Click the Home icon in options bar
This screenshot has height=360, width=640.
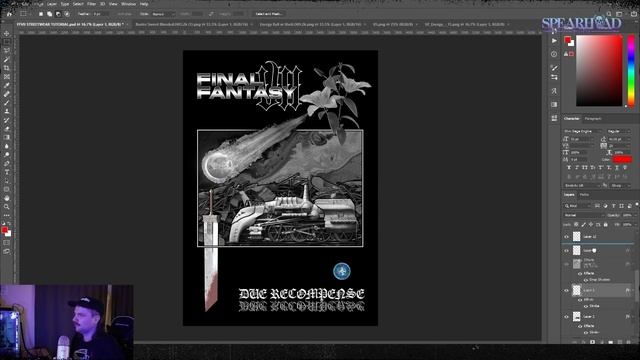point(9,13)
